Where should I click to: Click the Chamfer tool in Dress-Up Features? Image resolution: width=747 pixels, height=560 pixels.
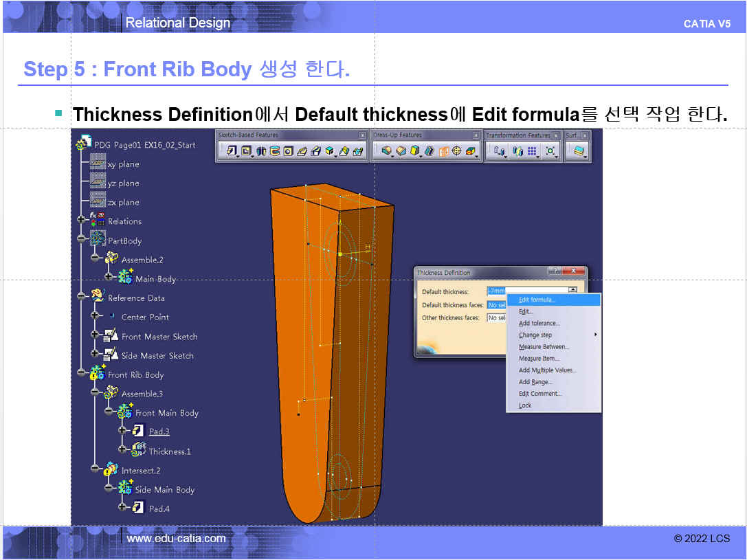[401, 151]
